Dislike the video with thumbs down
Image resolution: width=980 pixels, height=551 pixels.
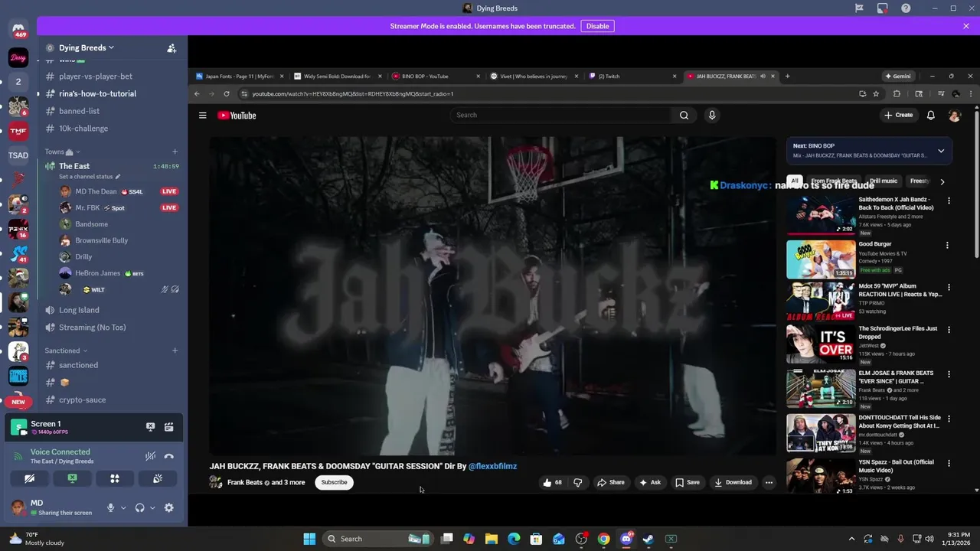tap(578, 482)
